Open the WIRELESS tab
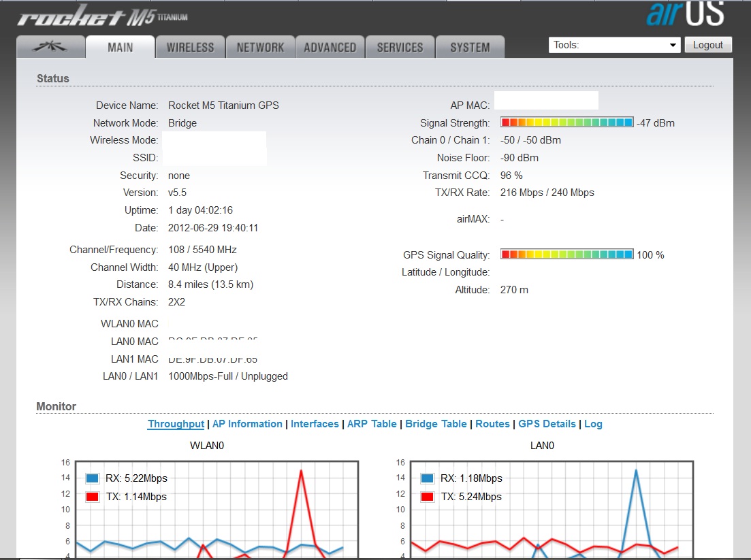The image size is (751, 560). pyautogui.click(x=191, y=47)
